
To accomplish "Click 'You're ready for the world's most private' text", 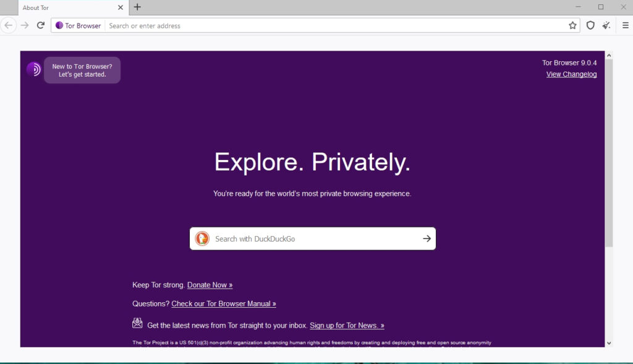I will click(312, 193).
